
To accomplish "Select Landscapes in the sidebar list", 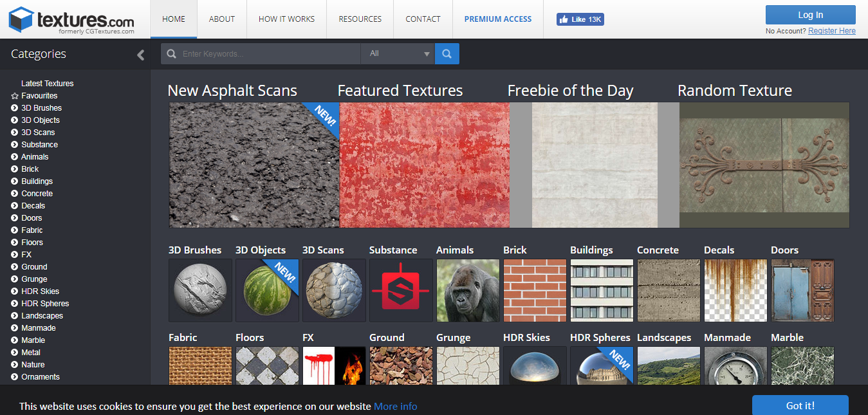I will coord(42,316).
